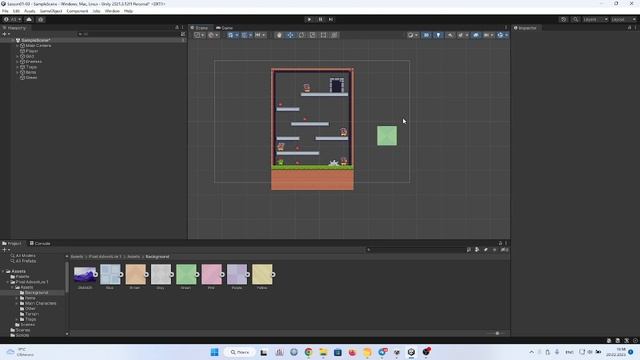Select the Inspector tab
Image resolution: width=640 pixels, height=360 pixels.
click(525, 28)
